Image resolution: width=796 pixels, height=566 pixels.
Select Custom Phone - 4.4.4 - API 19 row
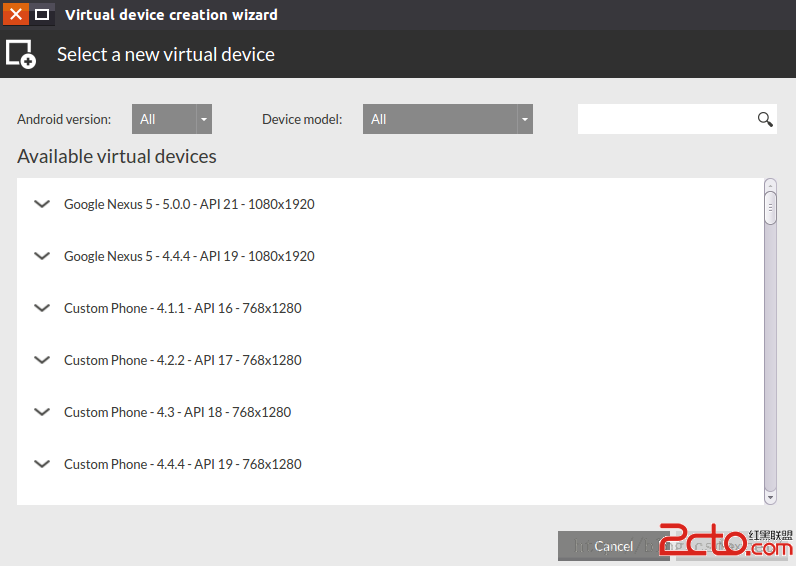390,464
